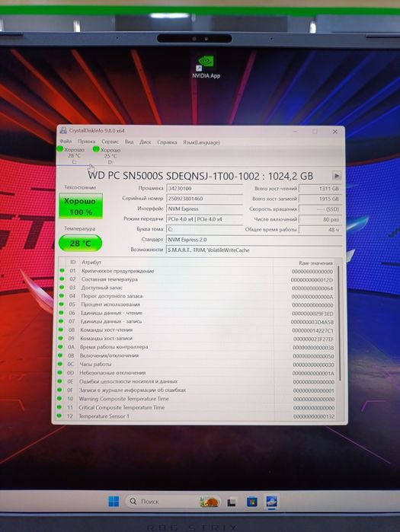Open the Файл menu

[x=66, y=141]
